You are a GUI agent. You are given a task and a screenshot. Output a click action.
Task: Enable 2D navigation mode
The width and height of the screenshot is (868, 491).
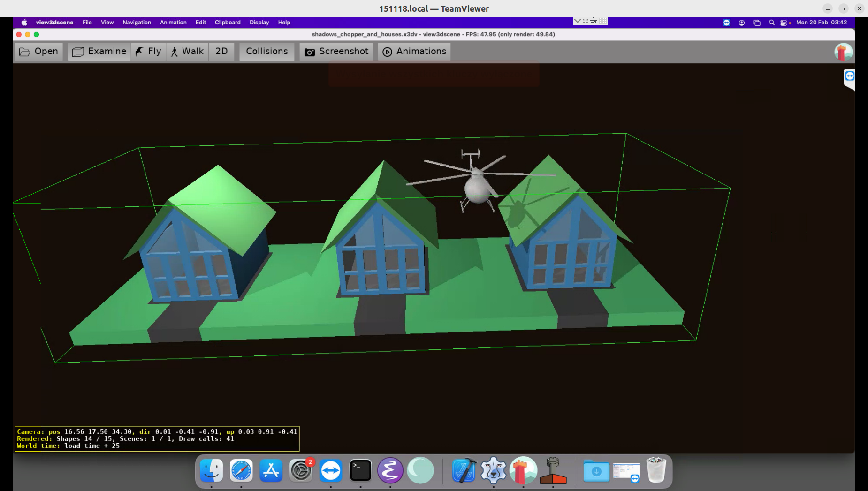tap(221, 52)
